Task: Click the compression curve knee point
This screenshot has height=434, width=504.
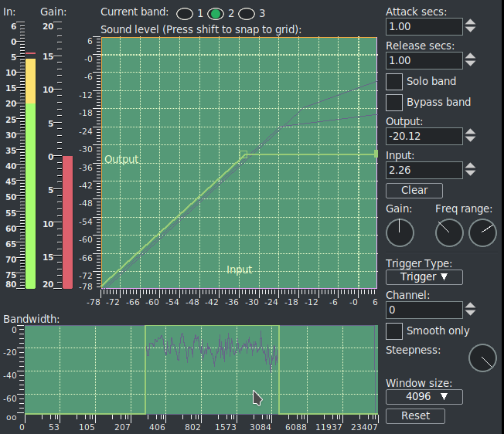Action: point(243,154)
